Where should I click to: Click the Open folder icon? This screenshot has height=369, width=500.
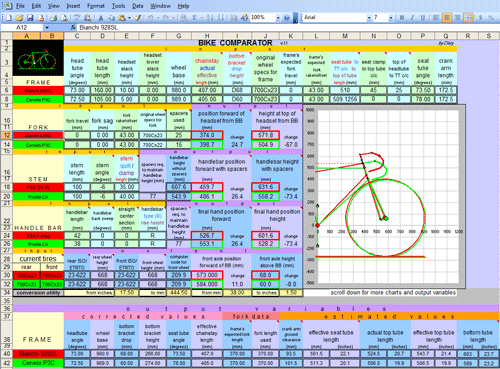coord(19,18)
